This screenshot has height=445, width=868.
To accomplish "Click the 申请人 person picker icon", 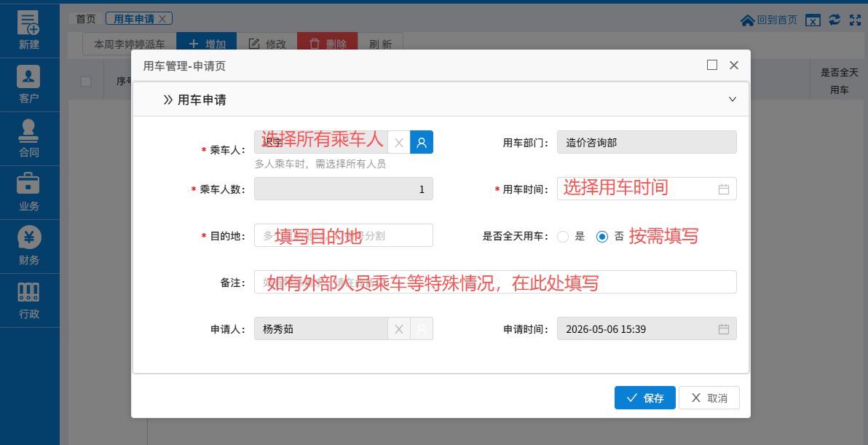I will 422,328.
